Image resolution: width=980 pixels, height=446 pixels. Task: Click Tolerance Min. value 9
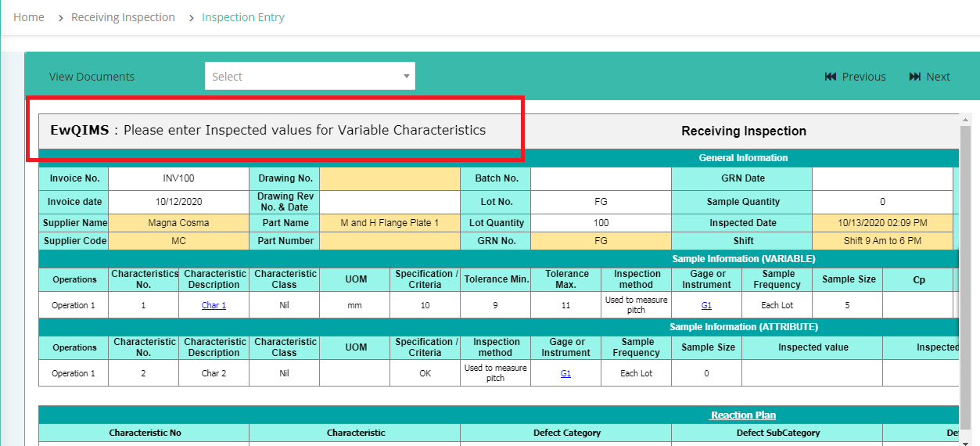click(x=495, y=305)
